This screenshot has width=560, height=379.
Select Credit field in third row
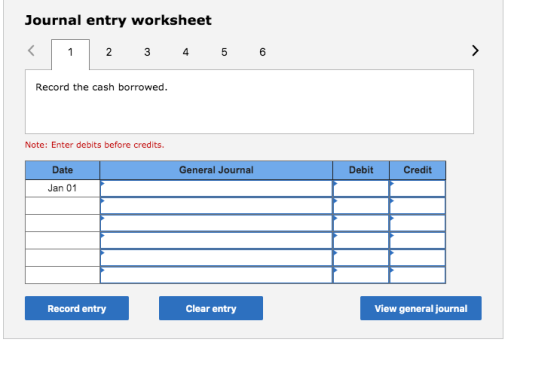click(x=418, y=223)
